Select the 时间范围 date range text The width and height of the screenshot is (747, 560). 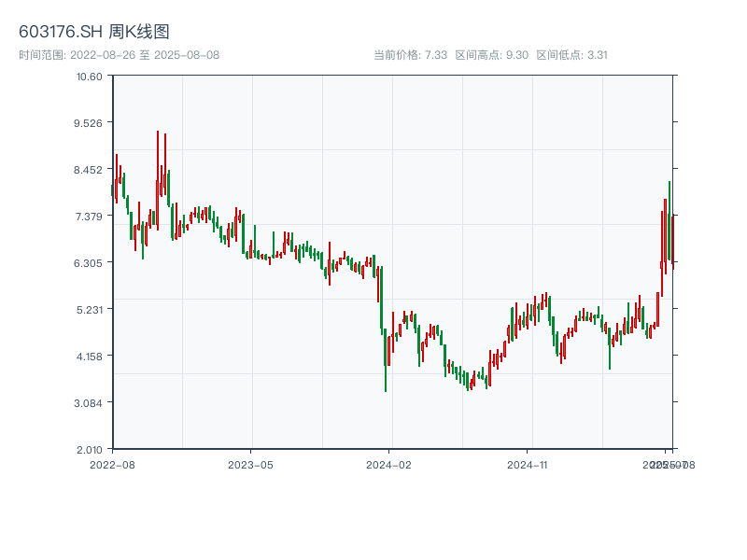pyautogui.click(x=119, y=55)
